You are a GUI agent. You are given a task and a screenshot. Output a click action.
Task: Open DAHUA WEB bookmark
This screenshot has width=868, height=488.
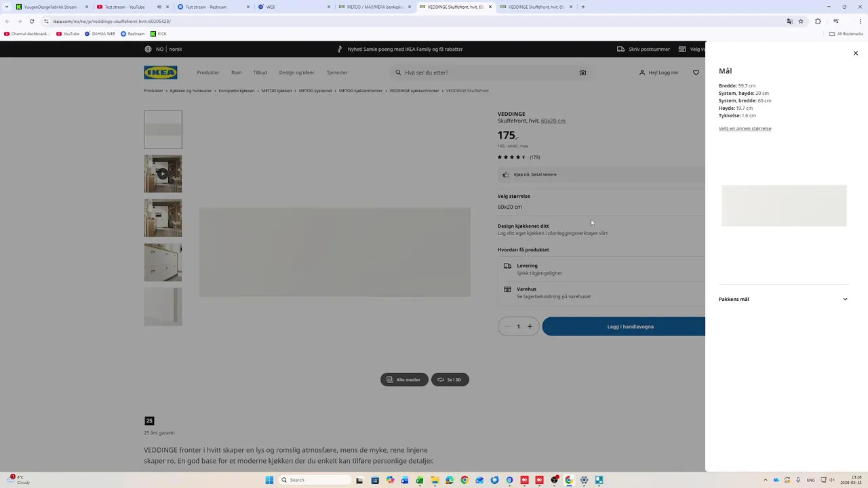(100, 33)
